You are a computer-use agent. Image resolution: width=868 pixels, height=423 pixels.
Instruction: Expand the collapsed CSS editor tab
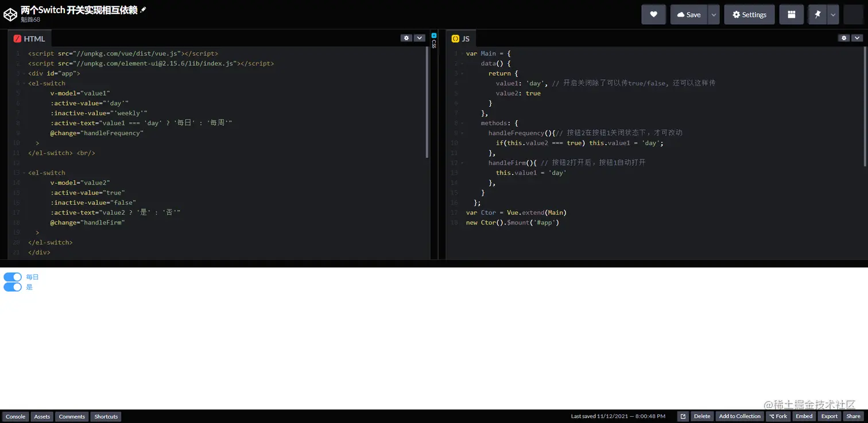click(434, 40)
